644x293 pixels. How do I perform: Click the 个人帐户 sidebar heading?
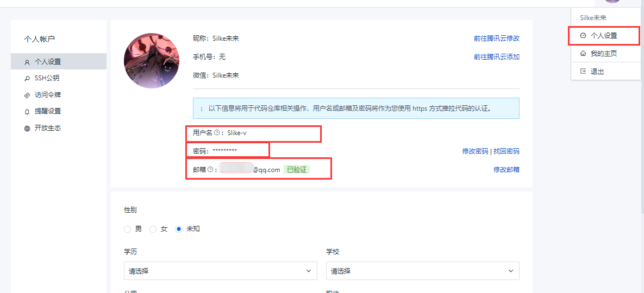pyautogui.click(x=40, y=40)
